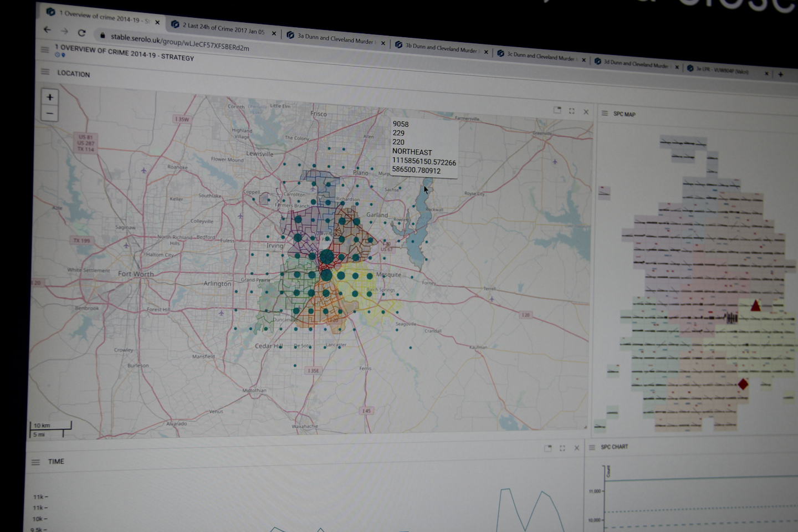Click 'NORTHEAST' in the map tooltip
Image resolution: width=798 pixels, height=532 pixels.
[x=412, y=152]
